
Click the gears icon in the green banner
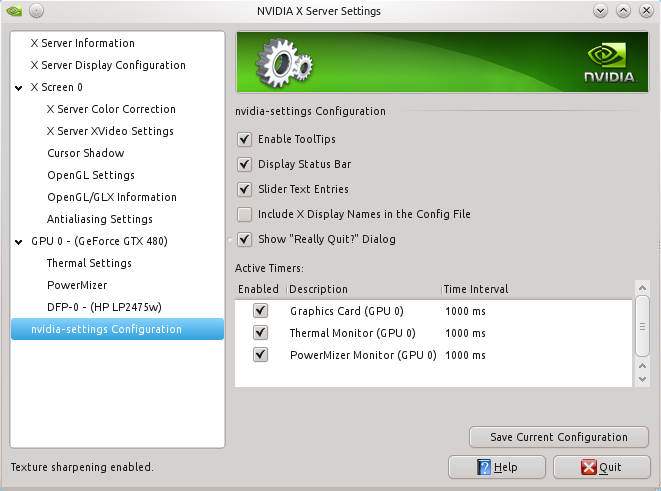tap(284, 64)
